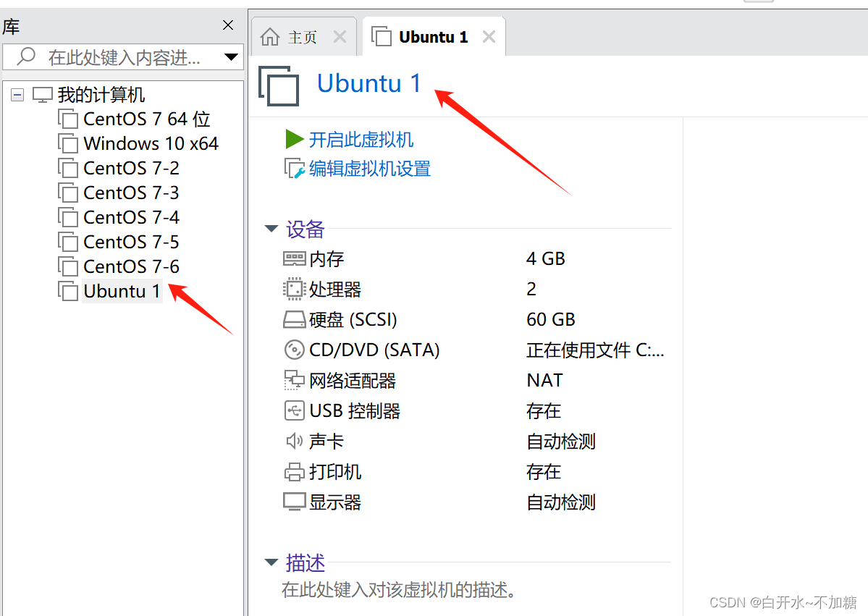Select Ubuntu 1 in library tree
868x616 pixels.
point(122,291)
